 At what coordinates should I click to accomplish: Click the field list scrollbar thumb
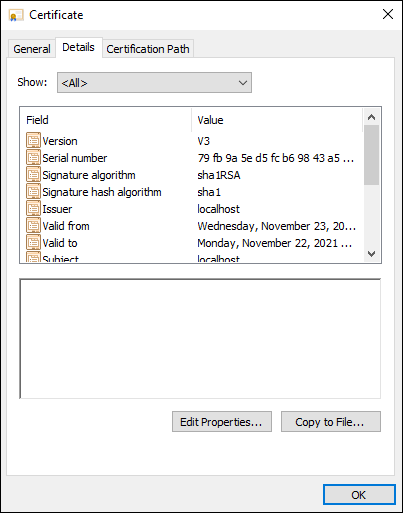371,155
